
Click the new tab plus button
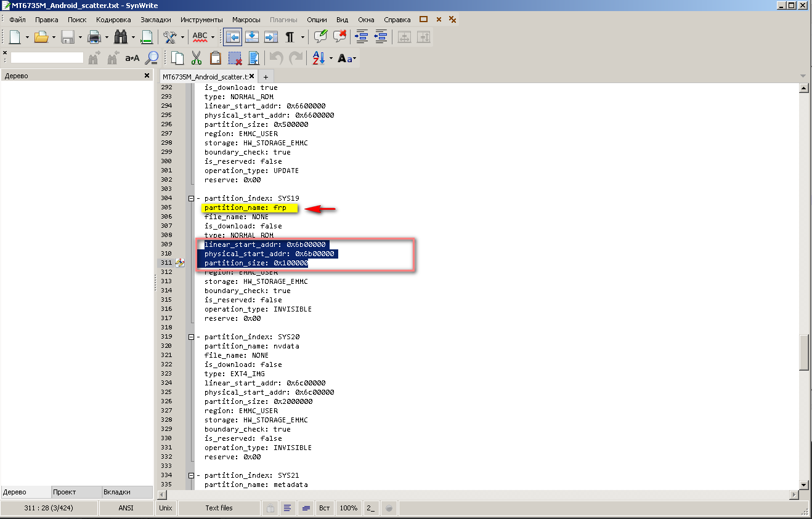[266, 77]
